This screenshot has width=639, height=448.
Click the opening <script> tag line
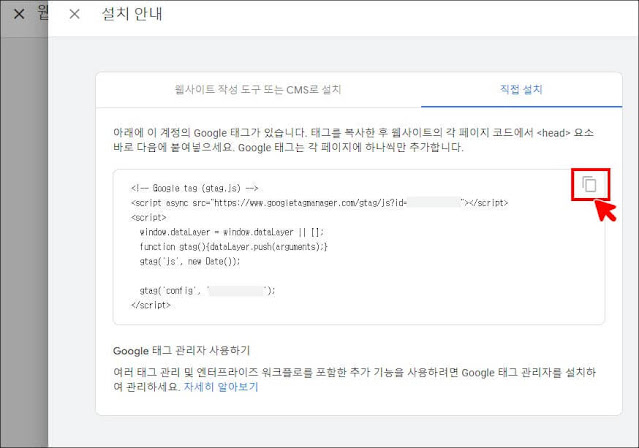148,217
